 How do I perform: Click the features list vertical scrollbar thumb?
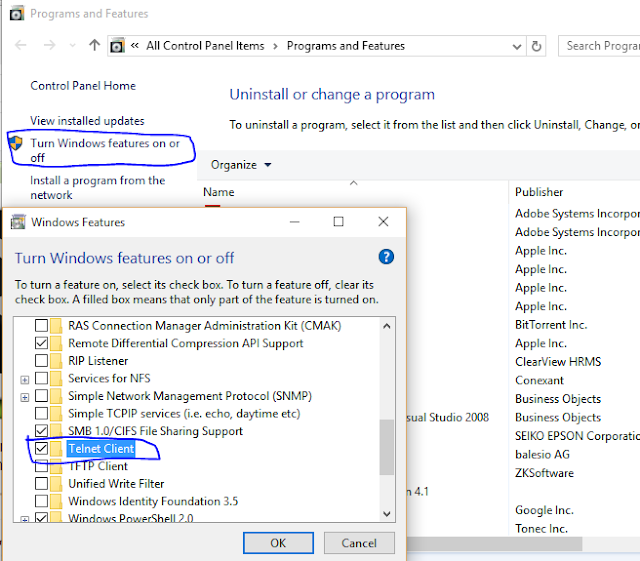387,447
